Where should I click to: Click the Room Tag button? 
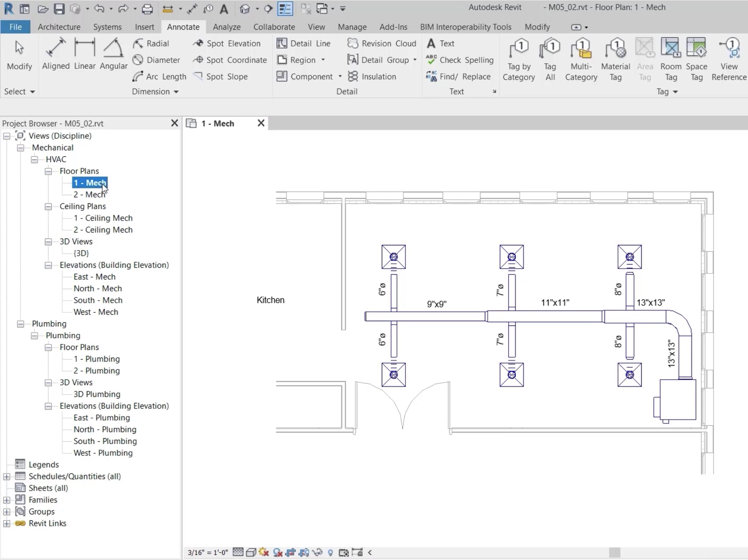coord(671,60)
